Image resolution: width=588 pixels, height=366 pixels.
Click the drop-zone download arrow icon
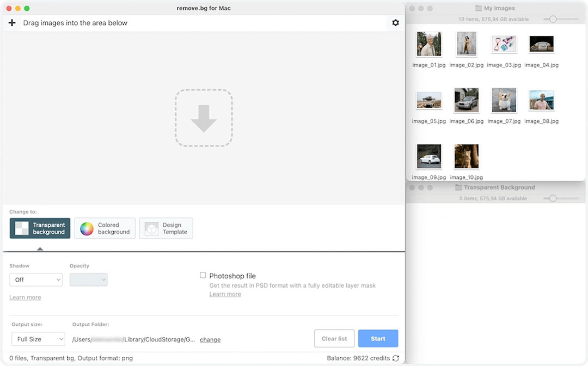pyautogui.click(x=204, y=118)
